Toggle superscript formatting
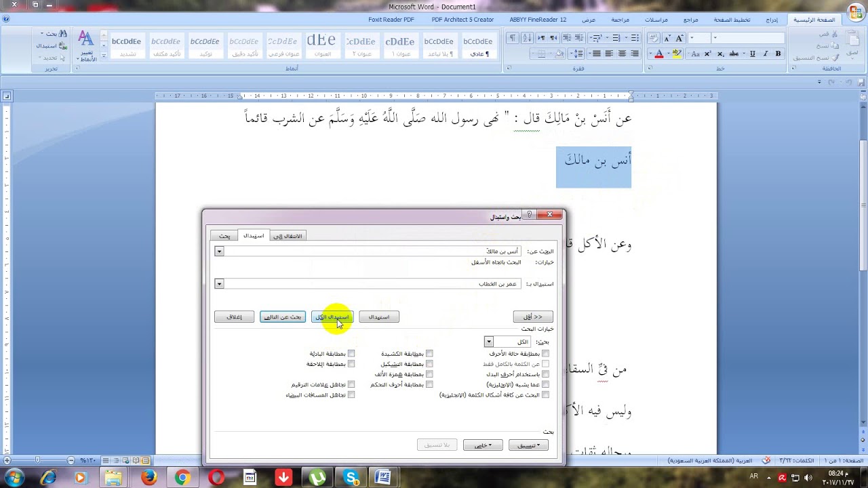Viewport: 868px width, 488px height. (708, 54)
